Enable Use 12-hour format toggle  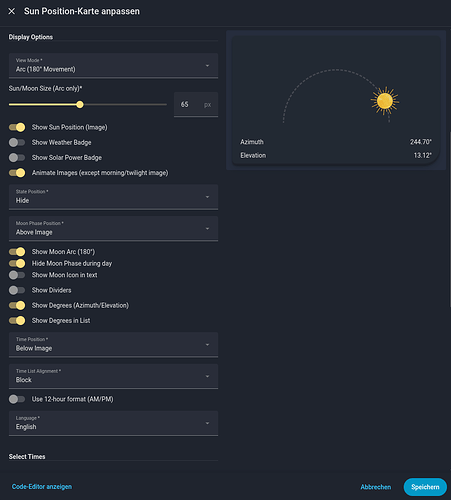click(17, 399)
